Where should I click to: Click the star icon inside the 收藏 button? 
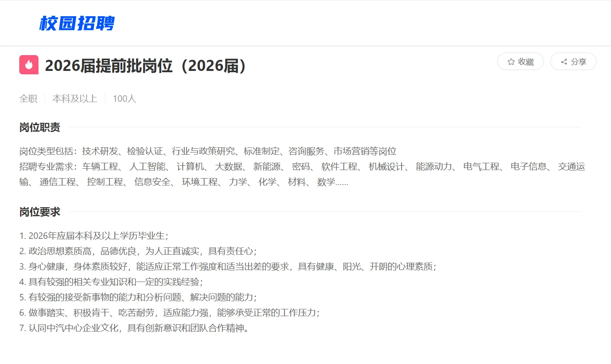coord(511,61)
